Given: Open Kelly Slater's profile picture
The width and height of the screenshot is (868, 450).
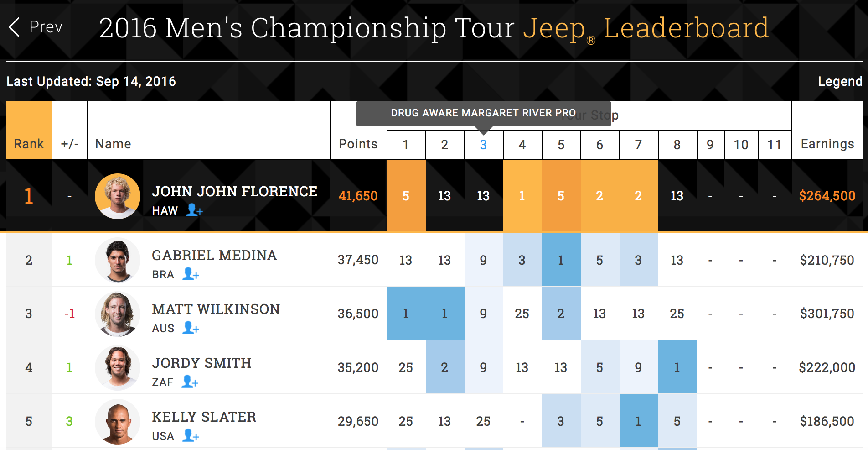Looking at the screenshot, I should tap(118, 421).
